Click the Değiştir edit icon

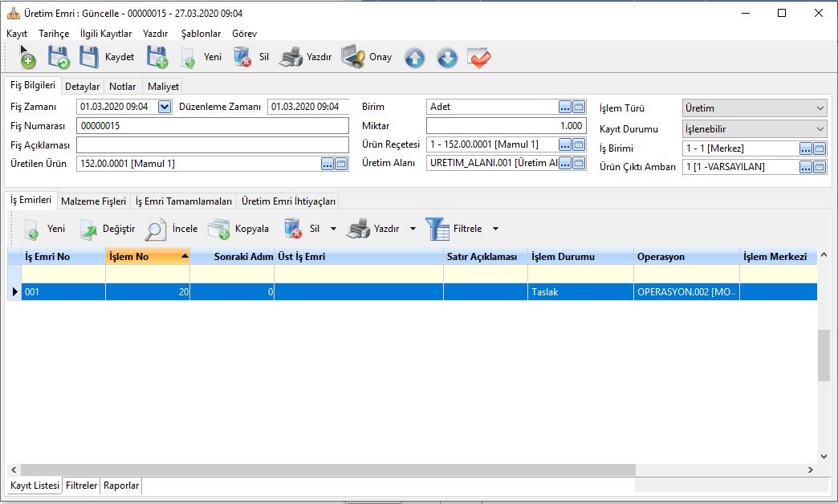(88, 230)
